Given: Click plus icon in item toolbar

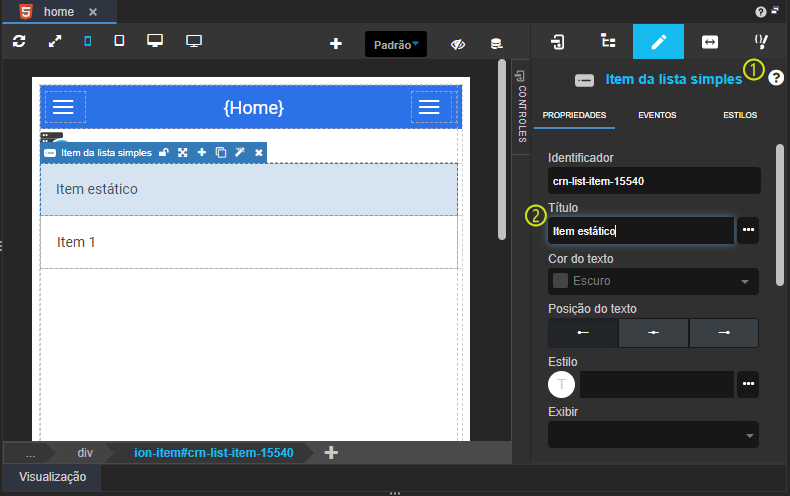Looking at the screenshot, I should pos(202,152).
